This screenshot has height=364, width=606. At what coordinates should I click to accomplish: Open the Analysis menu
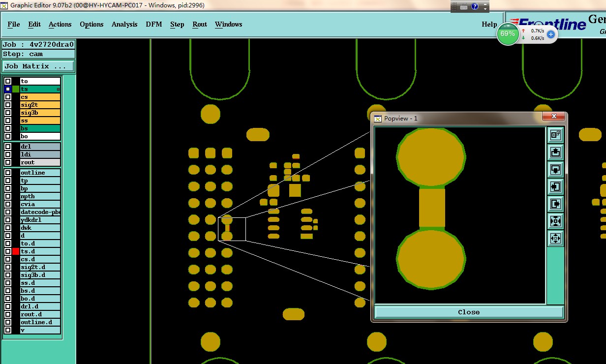(124, 24)
